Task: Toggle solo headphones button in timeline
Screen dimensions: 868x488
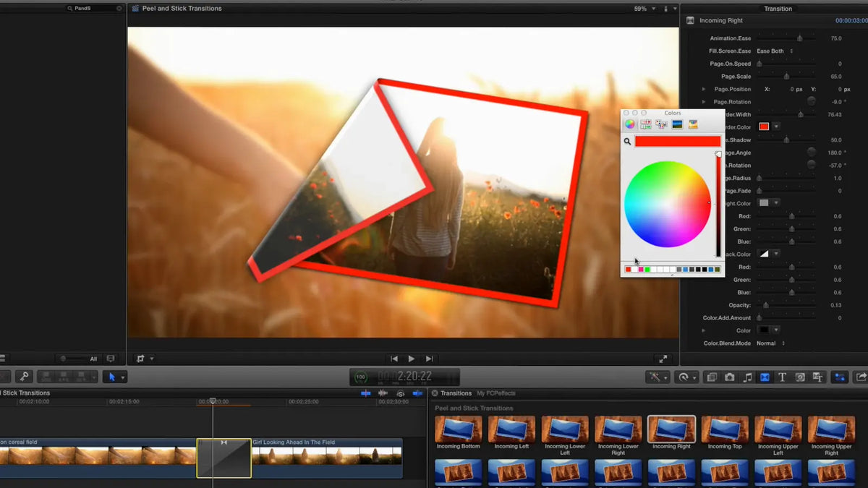Action: click(x=400, y=393)
